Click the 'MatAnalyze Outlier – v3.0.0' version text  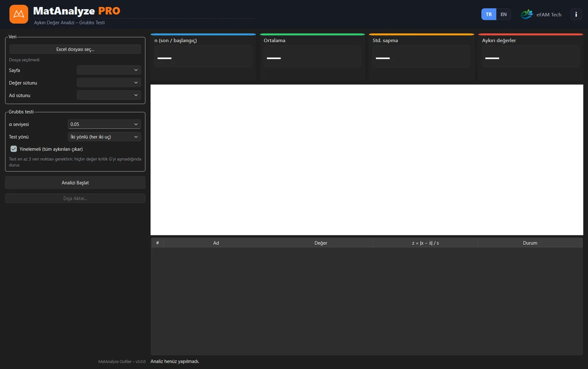122,362
